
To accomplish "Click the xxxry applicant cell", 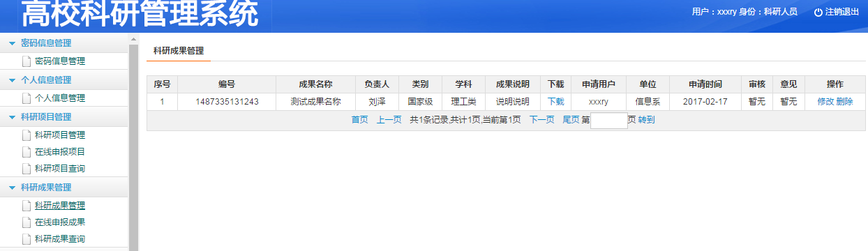I will point(598,102).
